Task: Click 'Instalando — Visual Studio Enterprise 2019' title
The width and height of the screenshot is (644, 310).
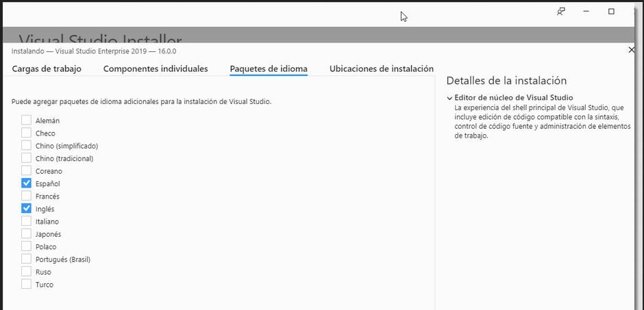Action: click(x=94, y=51)
